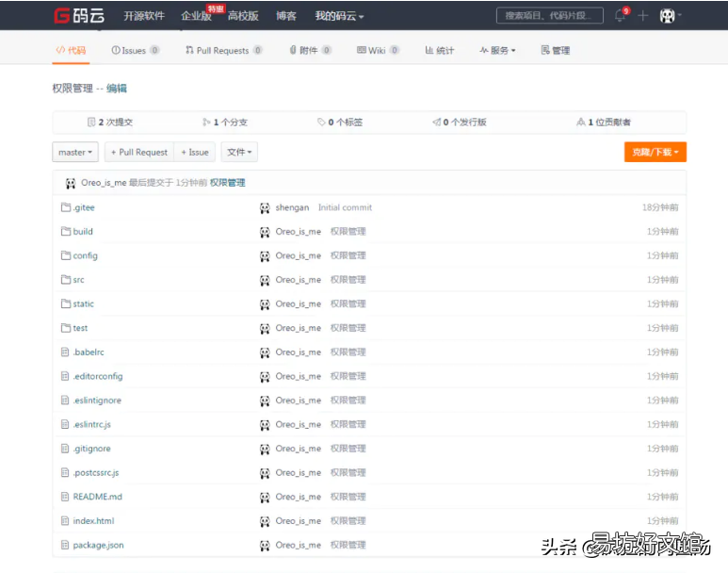The image size is (728, 573).
Task: Click committer avatar in the .gitignore row
Action: pos(265,449)
